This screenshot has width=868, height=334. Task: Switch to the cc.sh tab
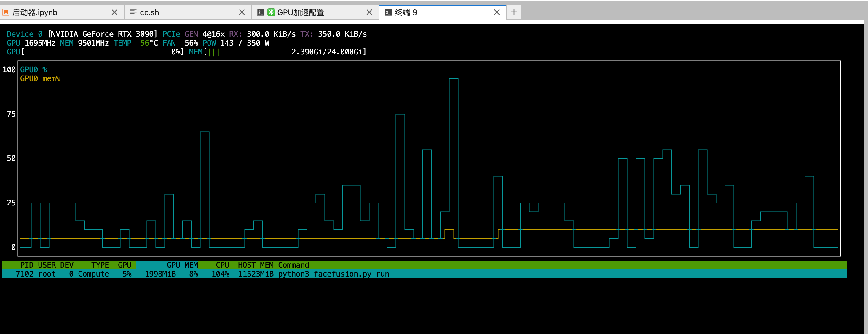(150, 12)
